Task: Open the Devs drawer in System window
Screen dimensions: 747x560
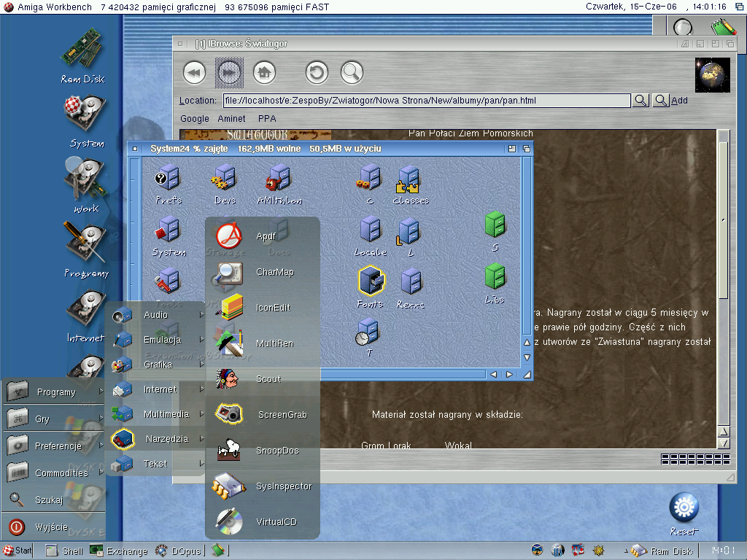Action: (x=225, y=184)
